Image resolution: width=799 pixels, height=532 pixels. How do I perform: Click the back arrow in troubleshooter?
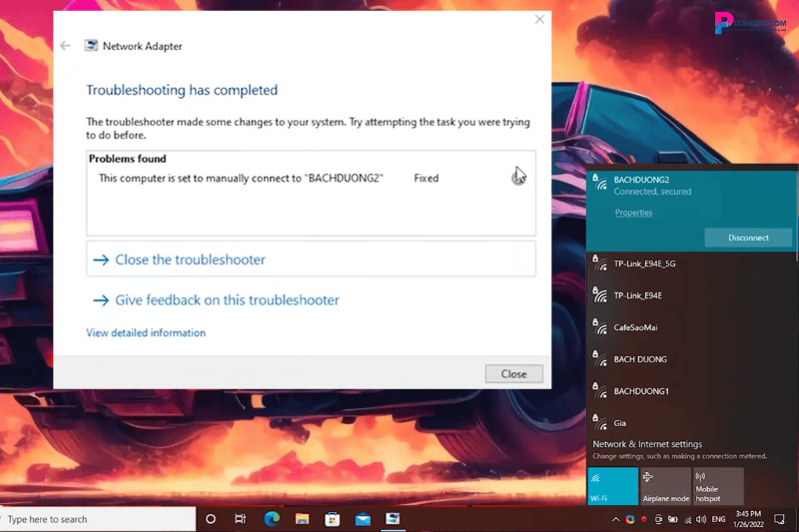point(66,46)
